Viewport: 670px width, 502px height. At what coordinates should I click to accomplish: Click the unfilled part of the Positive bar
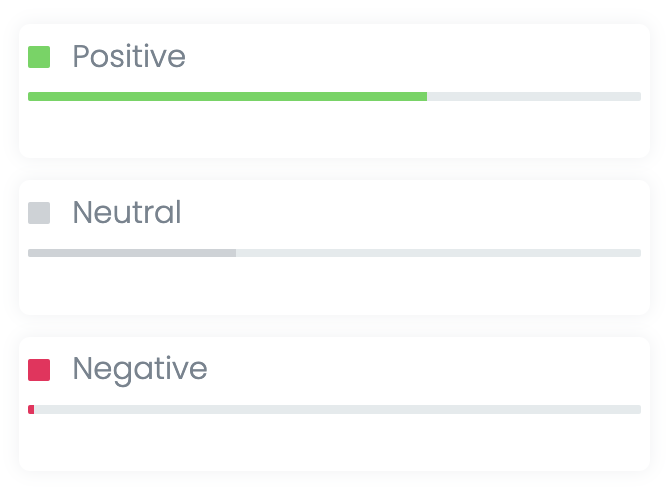(x=534, y=97)
